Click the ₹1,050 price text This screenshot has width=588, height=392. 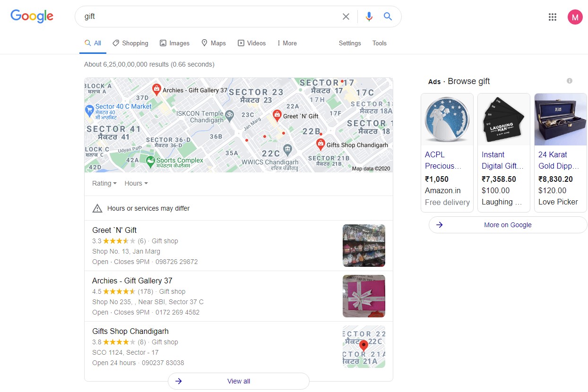click(437, 179)
